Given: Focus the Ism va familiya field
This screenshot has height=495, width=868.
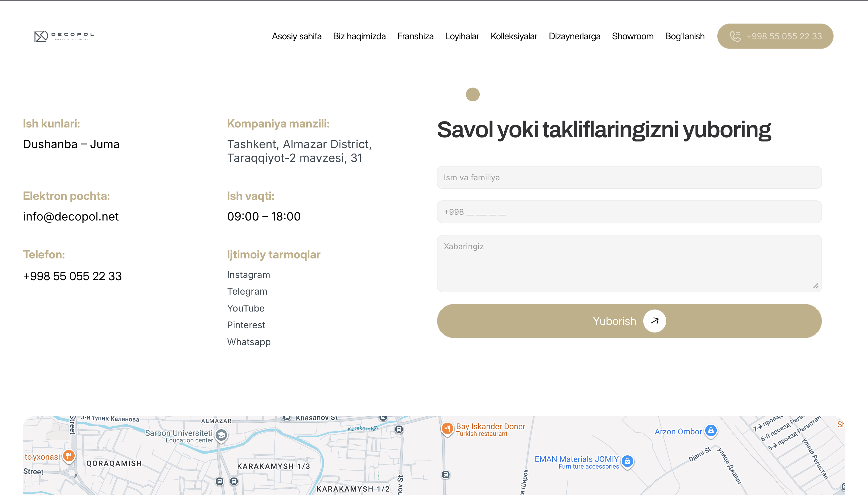Looking at the screenshot, I should pos(629,177).
